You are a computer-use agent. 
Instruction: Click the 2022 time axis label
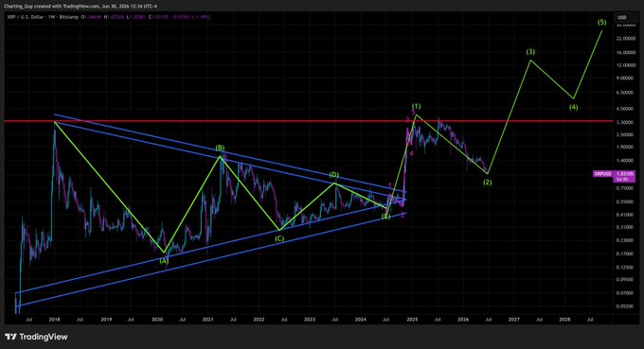coord(259,319)
